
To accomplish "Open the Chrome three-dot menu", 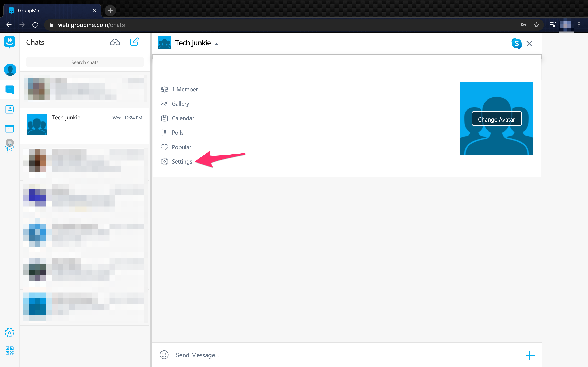I will 579,25.
